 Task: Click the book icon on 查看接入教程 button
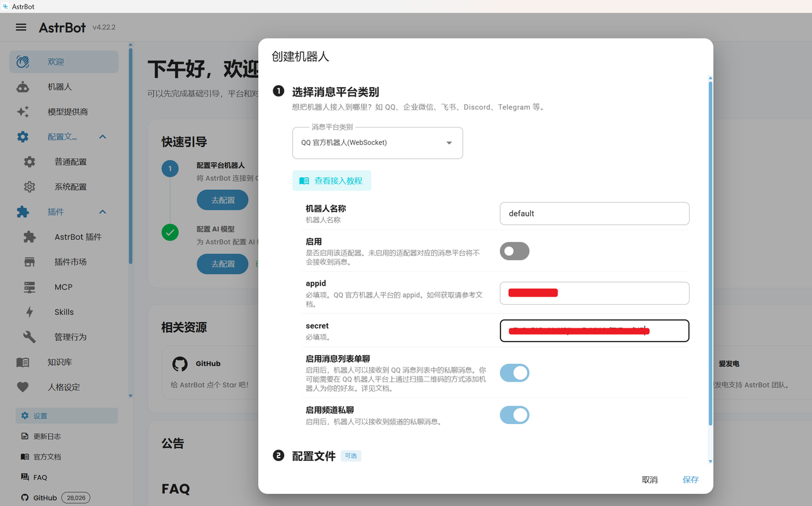coord(304,181)
